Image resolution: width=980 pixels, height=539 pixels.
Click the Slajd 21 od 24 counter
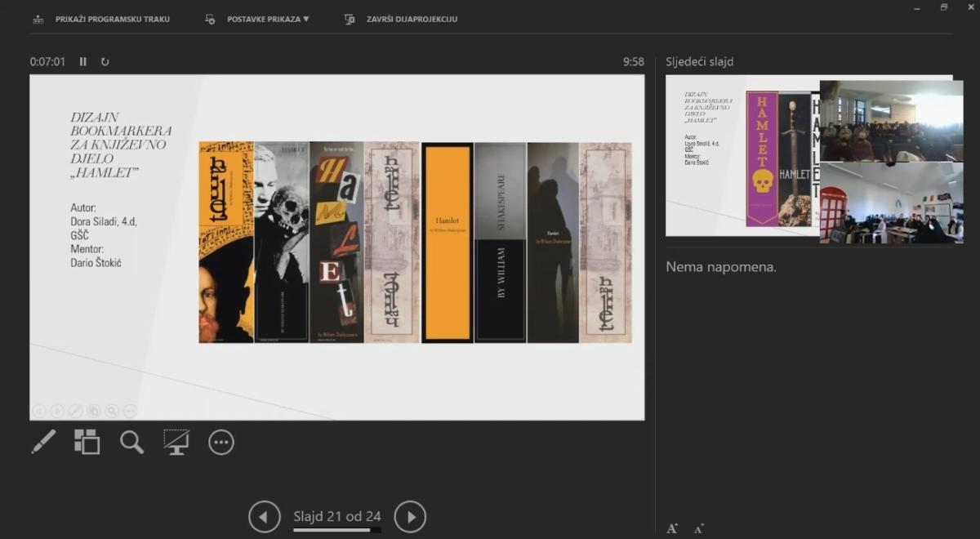pos(337,516)
